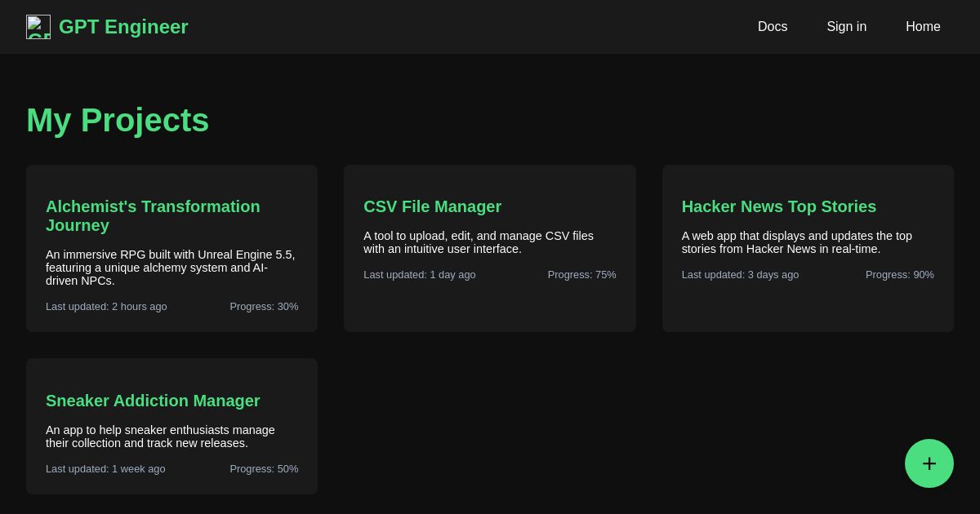
Task: Click the Hacker News project description text
Action: pyautogui.click(x=796, y=242)
